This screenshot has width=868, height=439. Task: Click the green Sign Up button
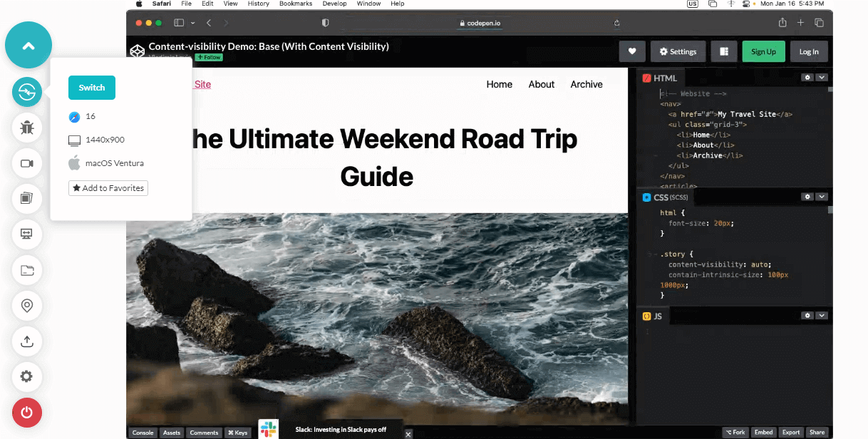763,51
